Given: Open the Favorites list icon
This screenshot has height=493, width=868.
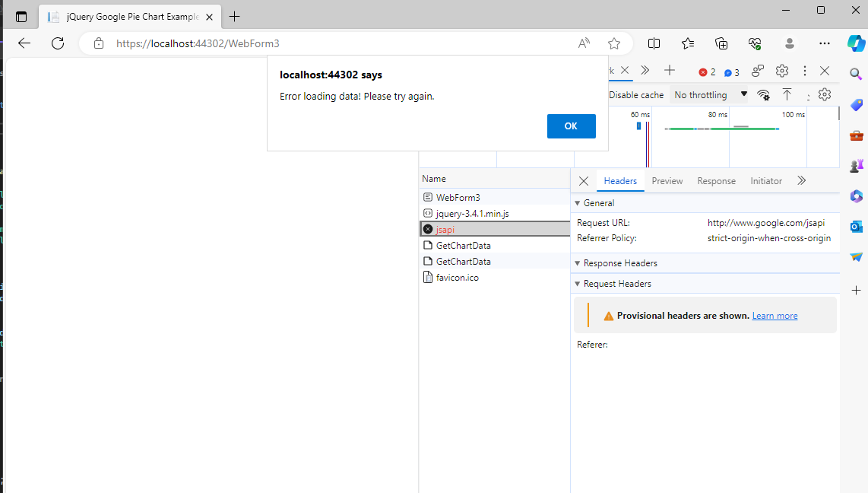Looking at the screenshot, I should [x=688, y=43].
